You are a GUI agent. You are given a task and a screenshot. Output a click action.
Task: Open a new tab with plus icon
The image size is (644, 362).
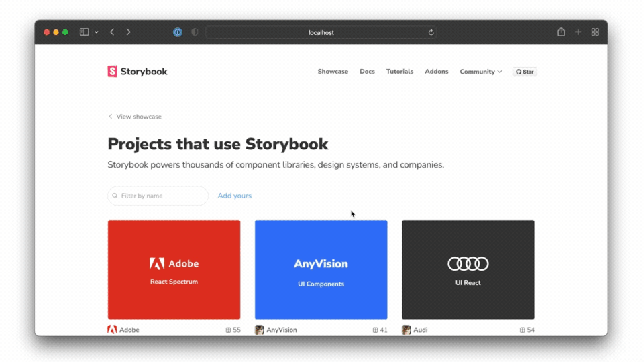click(x=578, y=32)
